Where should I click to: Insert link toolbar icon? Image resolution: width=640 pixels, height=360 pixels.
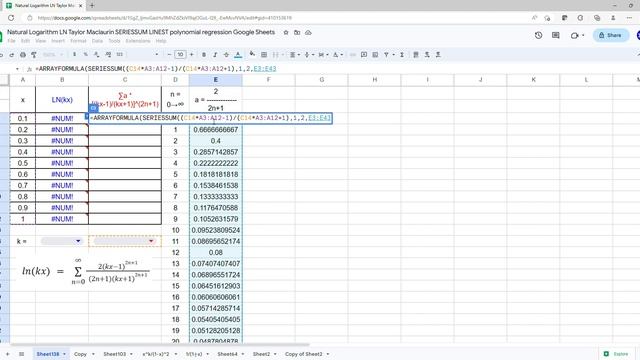pyautogui.click(x=353, y=55)
